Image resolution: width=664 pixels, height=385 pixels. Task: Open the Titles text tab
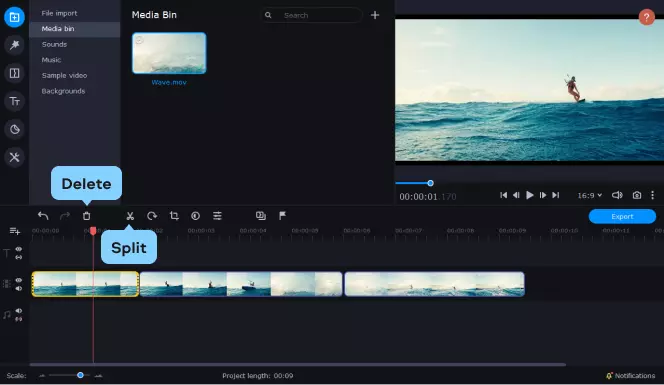coord(14,101)
